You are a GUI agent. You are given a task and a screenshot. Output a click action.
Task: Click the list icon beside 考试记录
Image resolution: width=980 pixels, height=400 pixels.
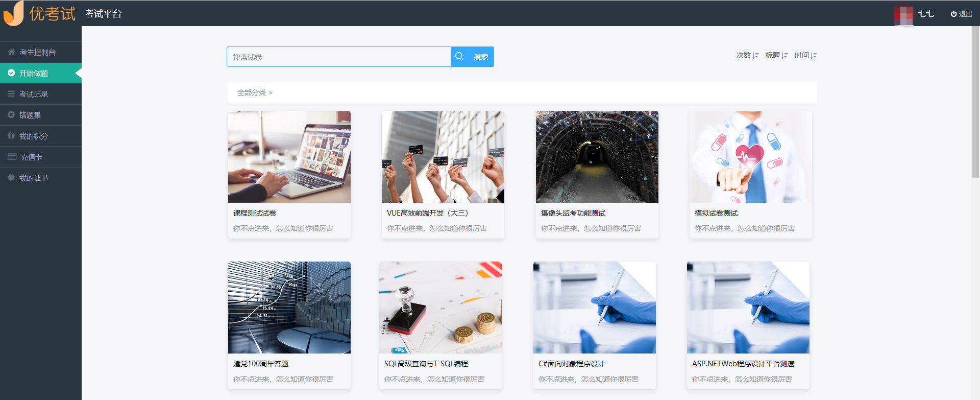(x=11, y=94)
